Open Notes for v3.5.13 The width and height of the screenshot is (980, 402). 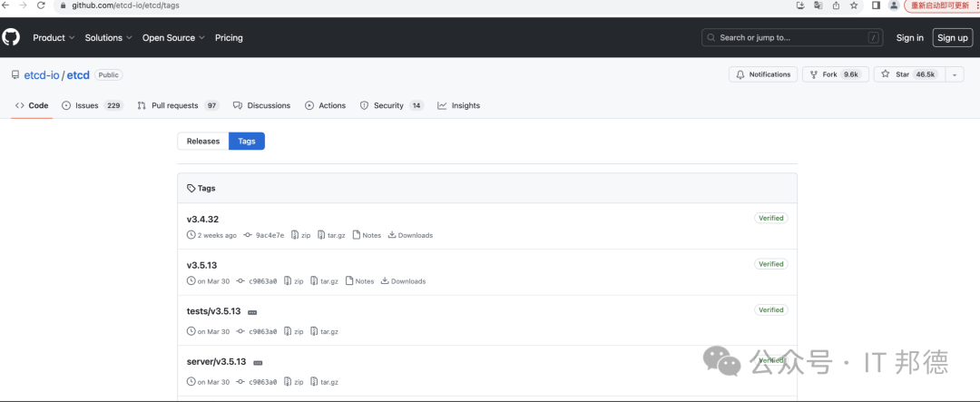[360, 281]
